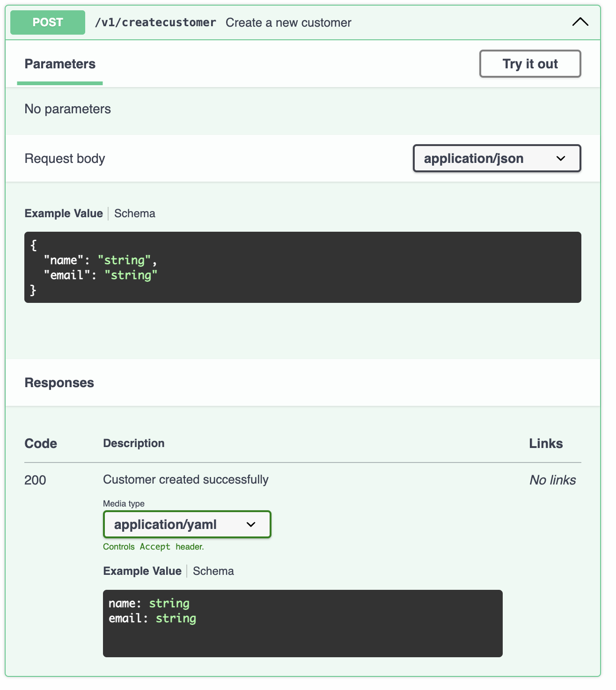Viewport: 616px width, 690px height.
Task: Click the 'Customer created successfully' description
Action: click(x=186, y=480)
